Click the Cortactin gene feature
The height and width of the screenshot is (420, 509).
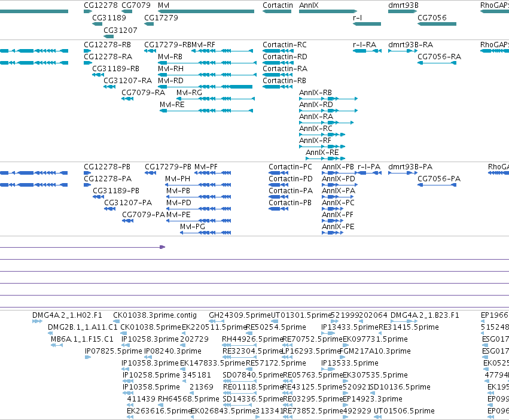277,11
